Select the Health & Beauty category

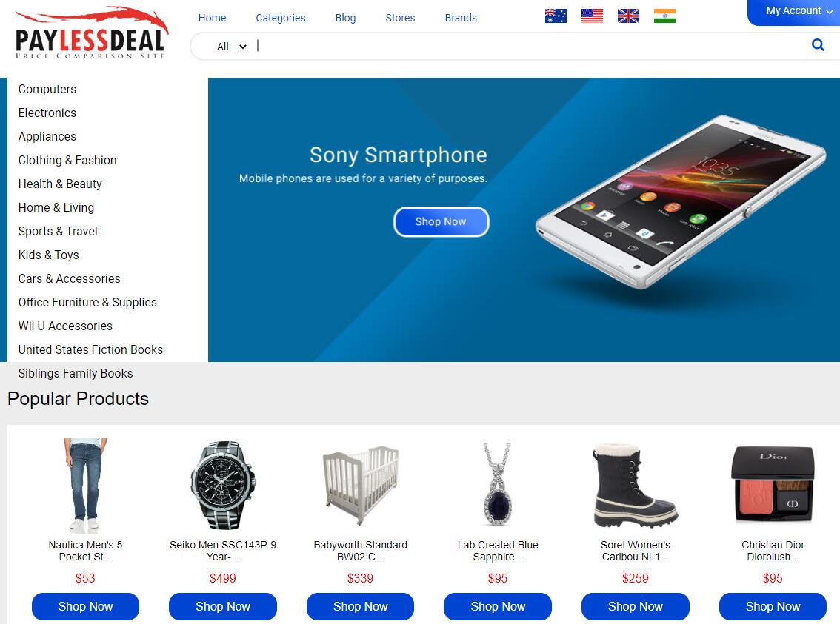coord(60,184)
